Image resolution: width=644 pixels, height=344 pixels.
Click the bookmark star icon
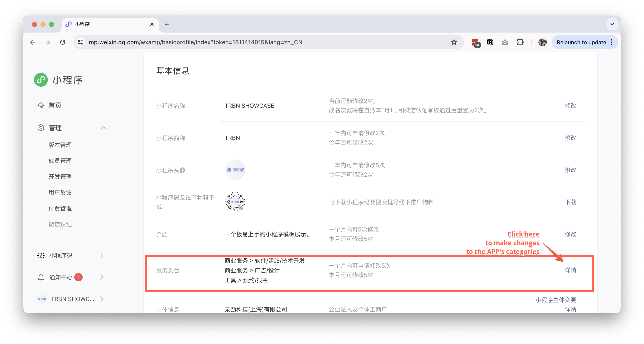454,42
